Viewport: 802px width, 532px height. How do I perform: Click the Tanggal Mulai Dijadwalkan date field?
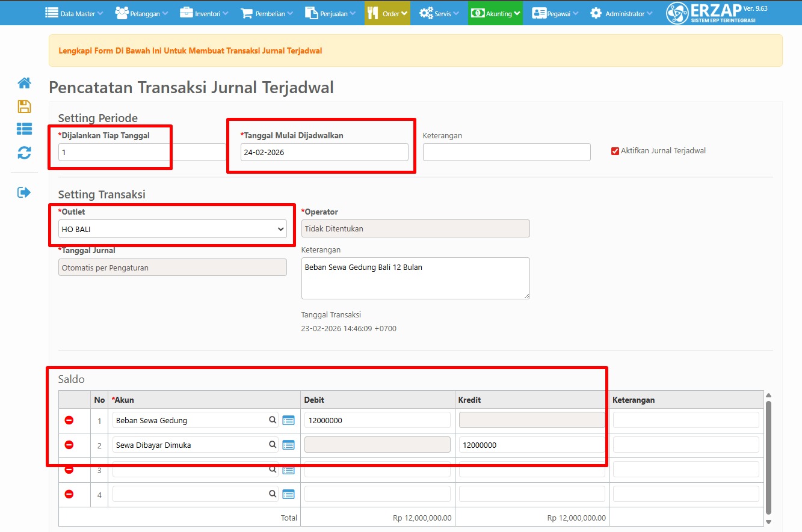(x=324, y=153)
